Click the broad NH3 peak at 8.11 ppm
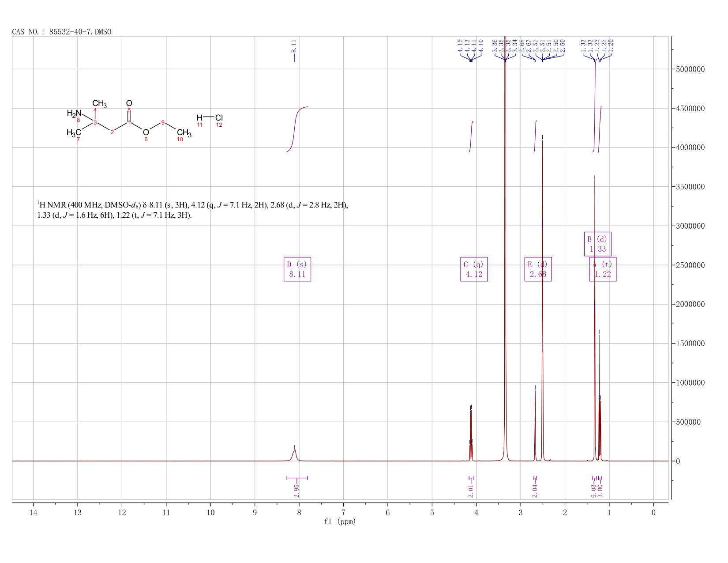 coord(294,455)
